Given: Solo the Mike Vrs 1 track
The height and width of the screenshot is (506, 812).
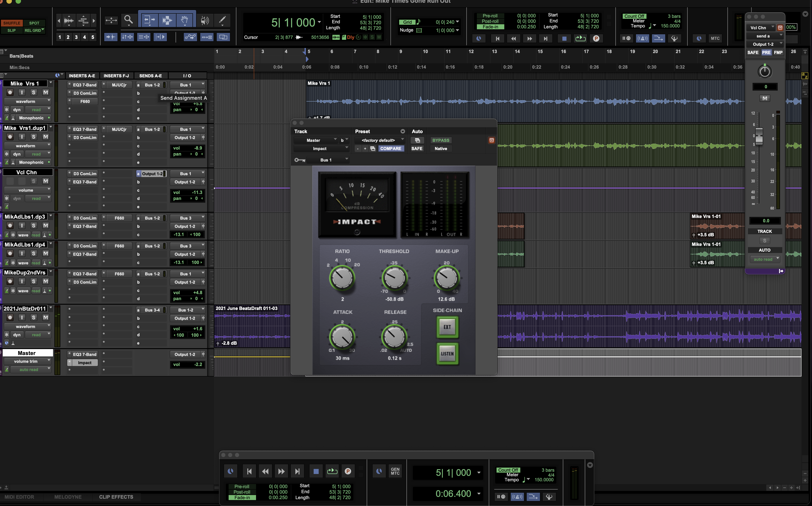Looking at the screenshot, I should (33, 92).
